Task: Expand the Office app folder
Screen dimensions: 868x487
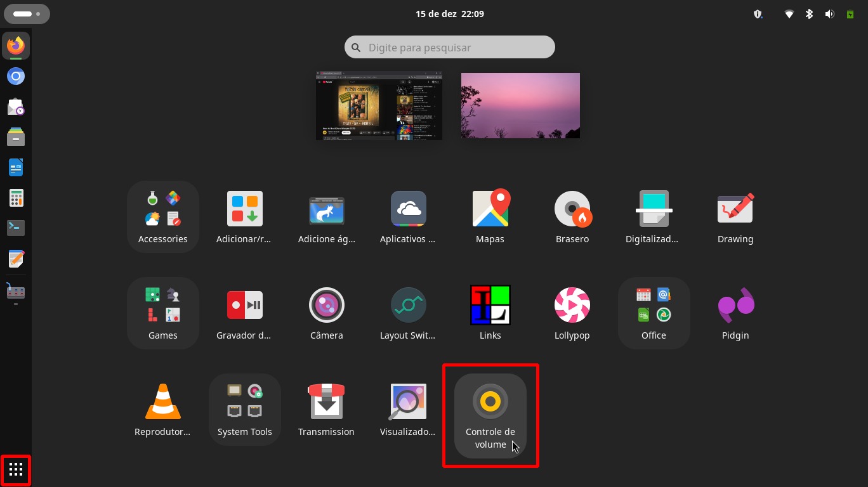Action: (x=654, y=313)
